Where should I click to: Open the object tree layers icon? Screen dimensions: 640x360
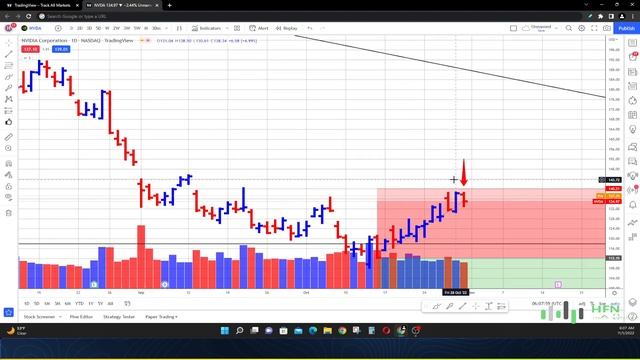[x=632, y=302]
